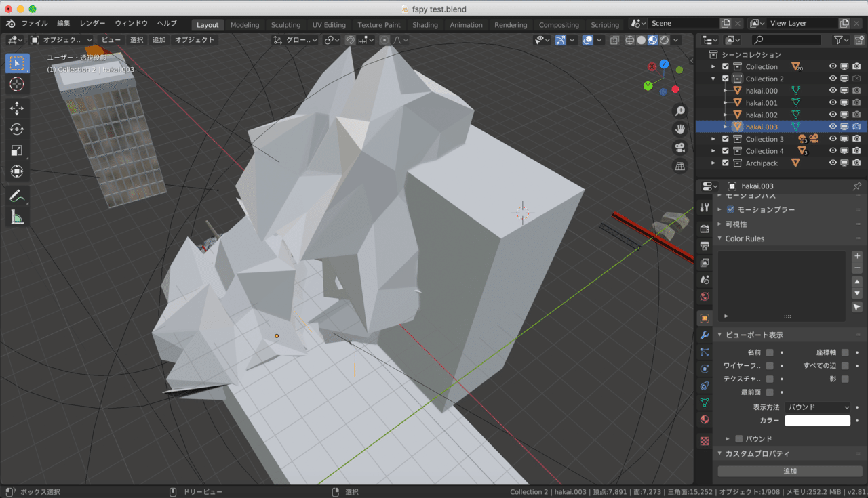Open the shading options dropdown arrow
Image resolution: width=868 pixels, height=498 pixels.
(x=675, y=40)
